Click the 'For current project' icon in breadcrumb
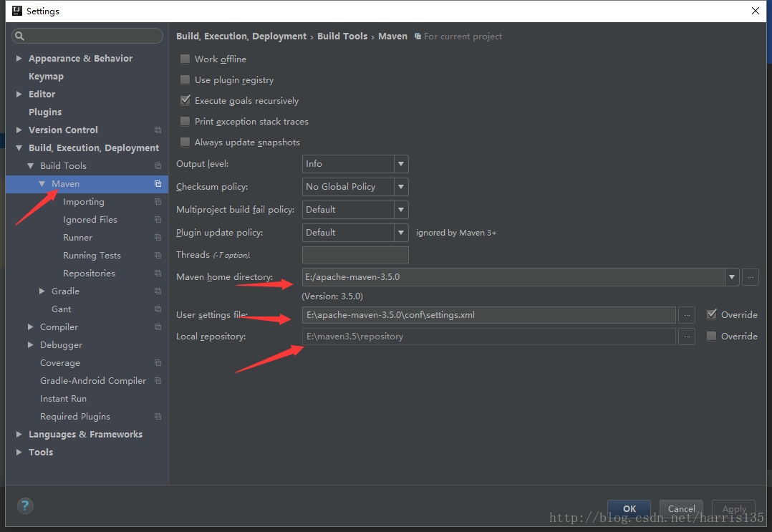Image resolution: width=772 pixels, height=532 pixels. pos(418,37)
